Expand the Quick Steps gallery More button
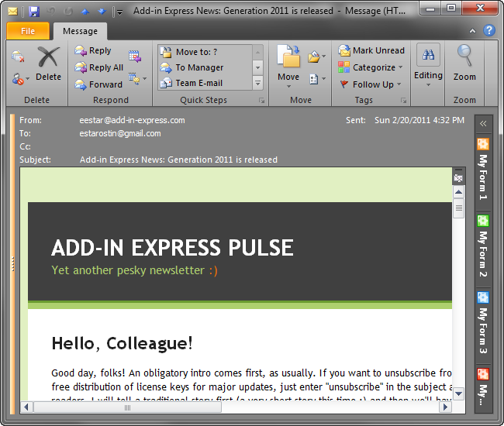 [257, 83]
